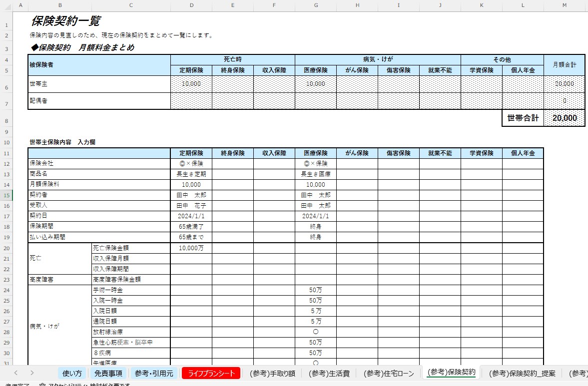Click 保険期間 終身 under 医療保険

coord(316,226)
